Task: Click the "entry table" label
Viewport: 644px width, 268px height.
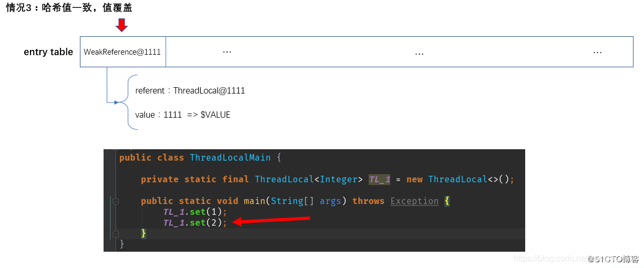Action: coord(48,52)
